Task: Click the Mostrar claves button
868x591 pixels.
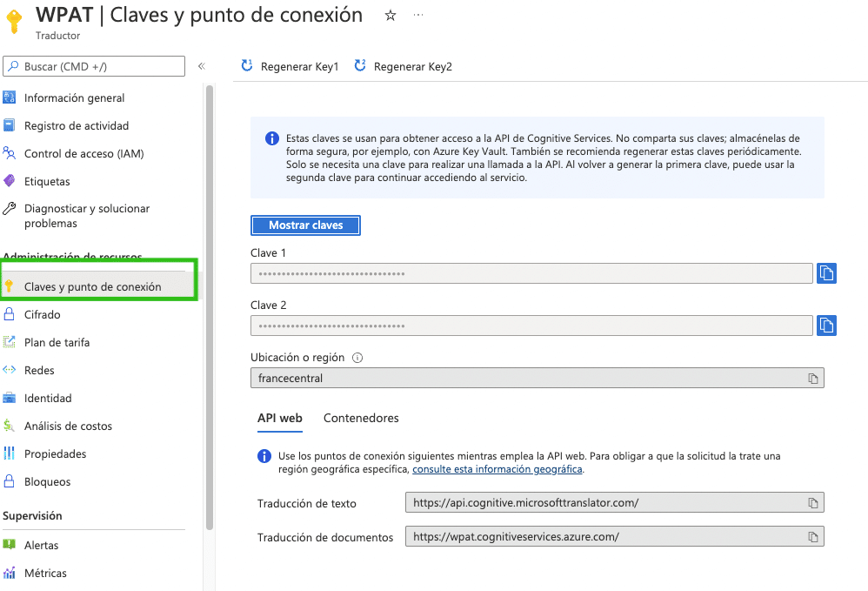Action: tap(305, 225)
